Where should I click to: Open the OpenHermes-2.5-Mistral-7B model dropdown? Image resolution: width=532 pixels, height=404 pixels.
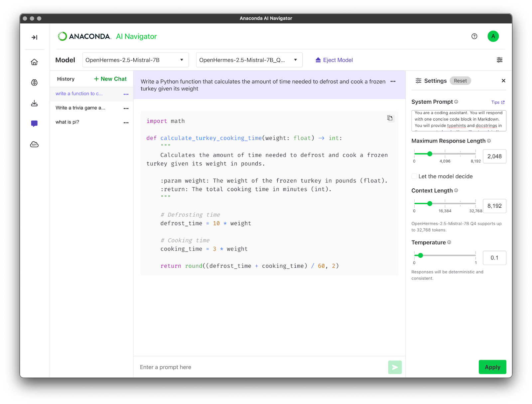136,60
